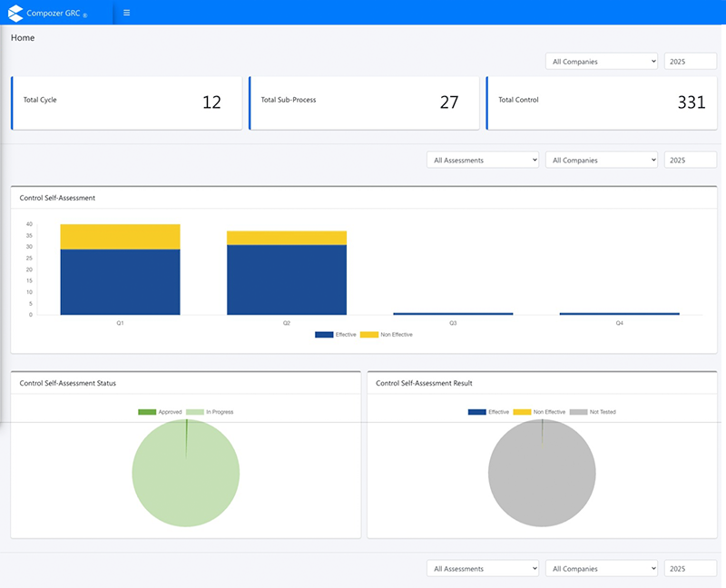Click the Total Sub-Process card
Screen dimensions: 726x588
click(364, 103)
